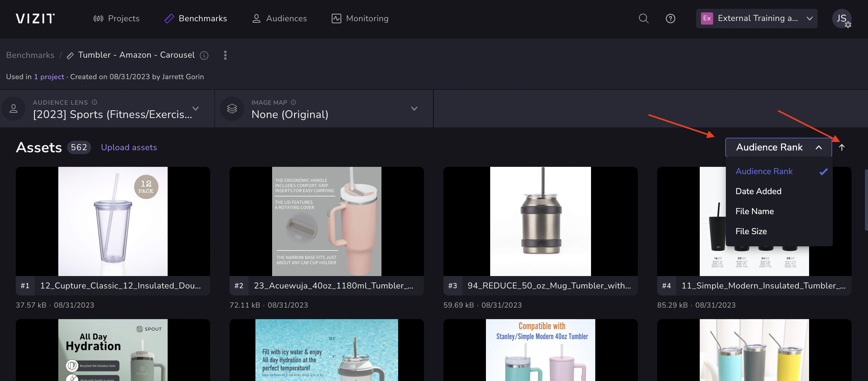This screenshot has height=381, width=868.
Task: Open the help question mark icon
Action: click(670, 19)
